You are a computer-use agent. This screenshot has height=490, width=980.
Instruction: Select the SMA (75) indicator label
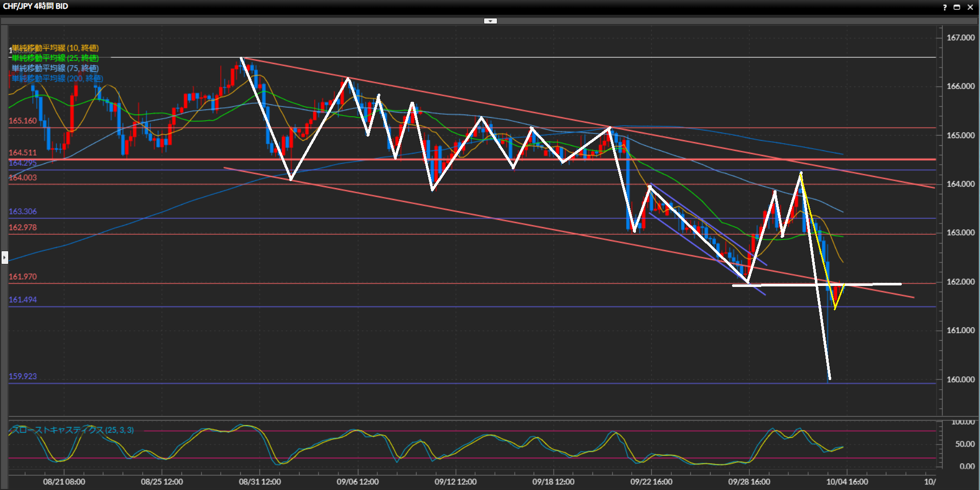[55, 69]
